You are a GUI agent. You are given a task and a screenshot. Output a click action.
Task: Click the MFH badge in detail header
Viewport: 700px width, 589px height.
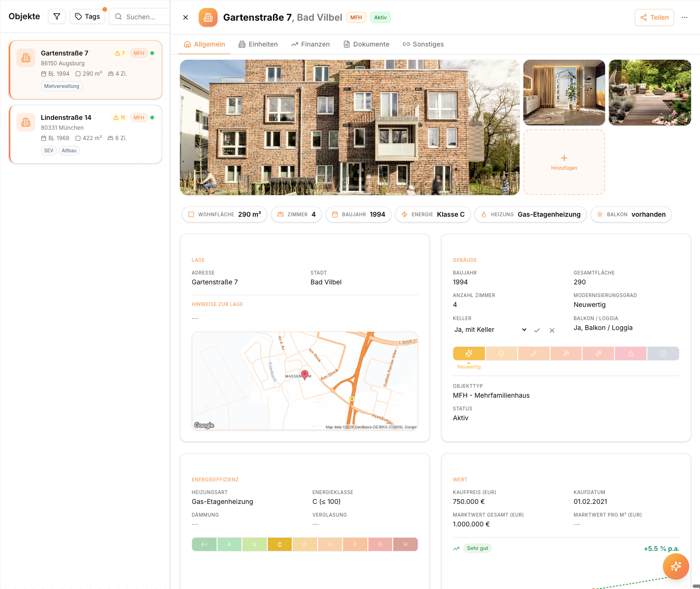coord(356,17)
